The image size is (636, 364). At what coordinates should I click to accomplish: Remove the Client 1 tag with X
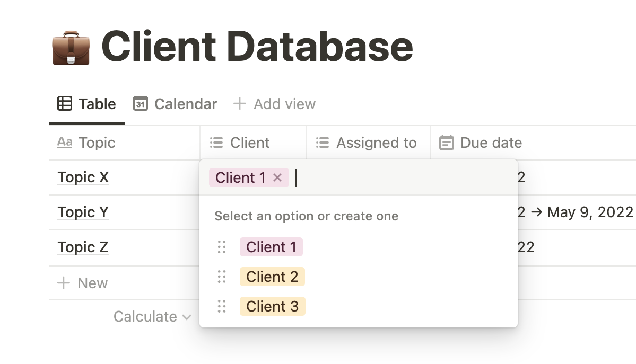click(x=277, y=177)
